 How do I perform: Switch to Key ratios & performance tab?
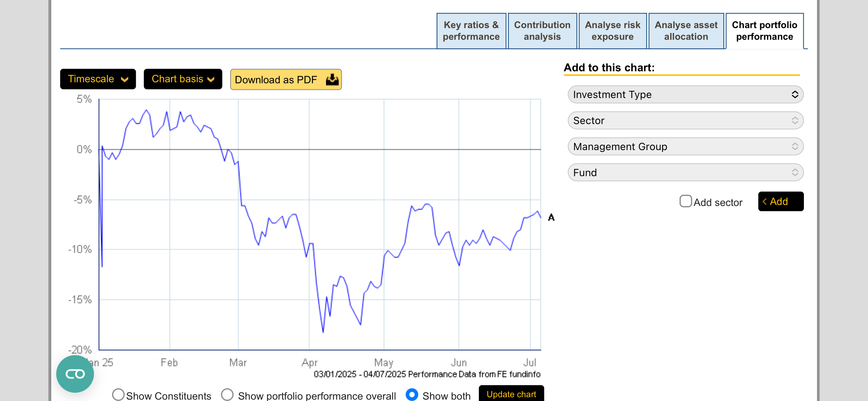tap(471, 31)
